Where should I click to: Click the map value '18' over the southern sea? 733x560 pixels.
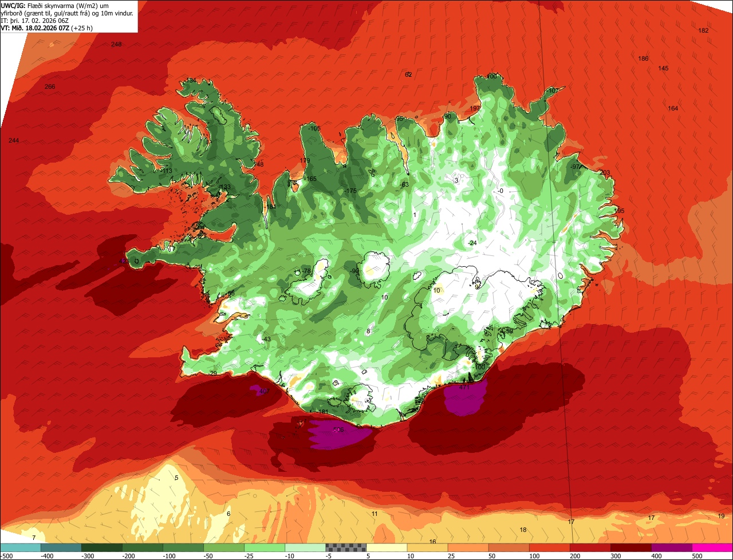click(x=523, y=530)
